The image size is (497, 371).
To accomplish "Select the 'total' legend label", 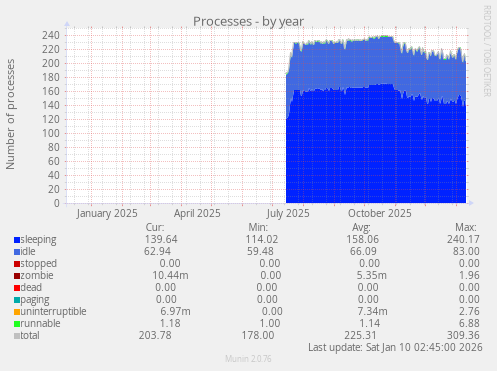I will pyautogui.click(x=30, y=335).
